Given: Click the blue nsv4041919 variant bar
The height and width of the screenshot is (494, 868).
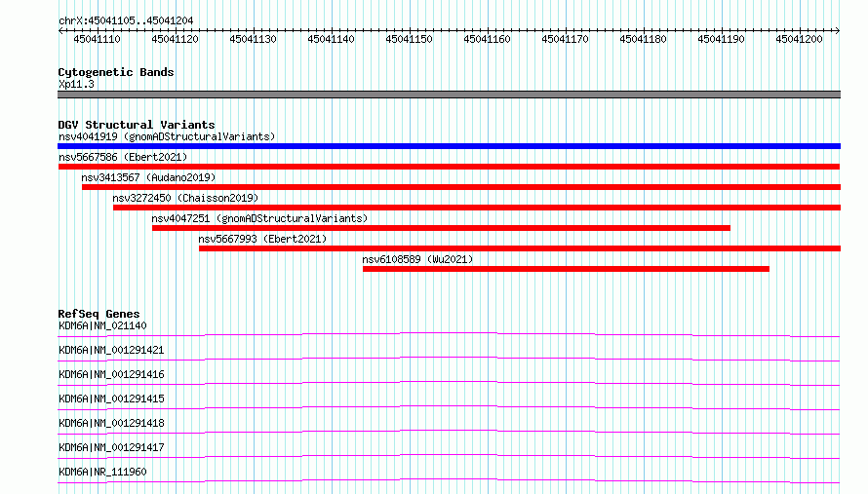Looking at the screenshot, I should pyautogui.click(x=449, y=146).
